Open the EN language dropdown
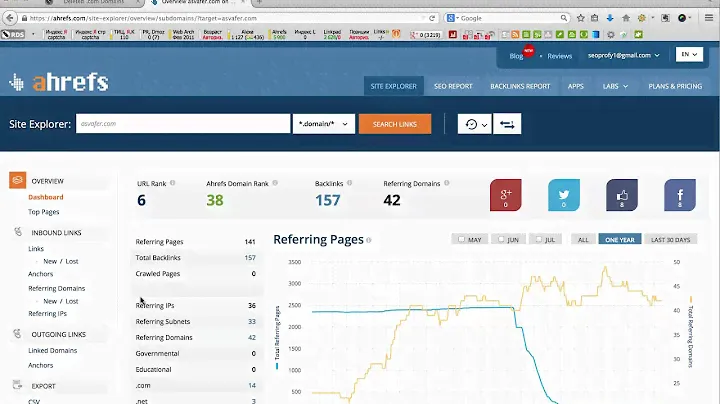This screenshot has height=404, width=720. [x=688, y=55]
